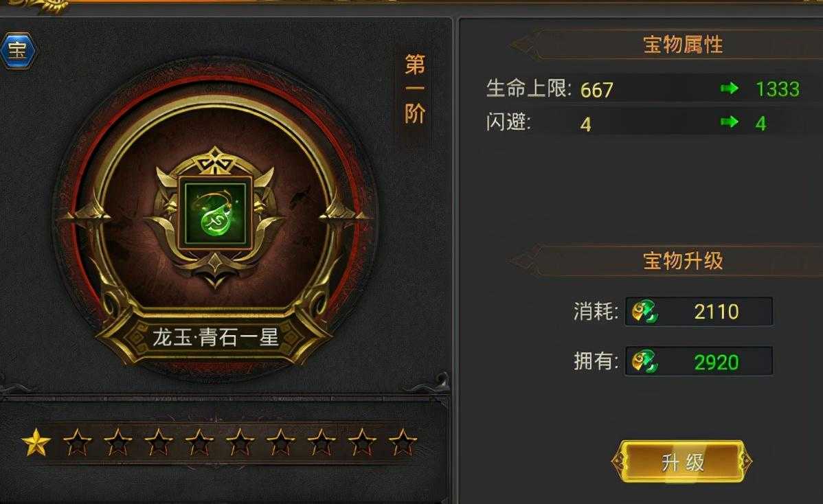Click the 升级 upgrade button
The image size is (823, 504).
[681, 461]
